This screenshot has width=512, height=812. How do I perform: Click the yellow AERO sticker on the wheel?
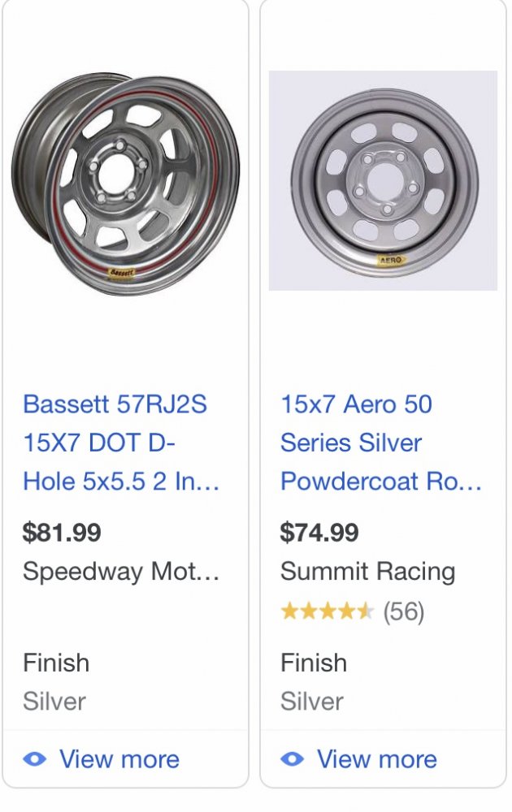(x=391, y=260)
